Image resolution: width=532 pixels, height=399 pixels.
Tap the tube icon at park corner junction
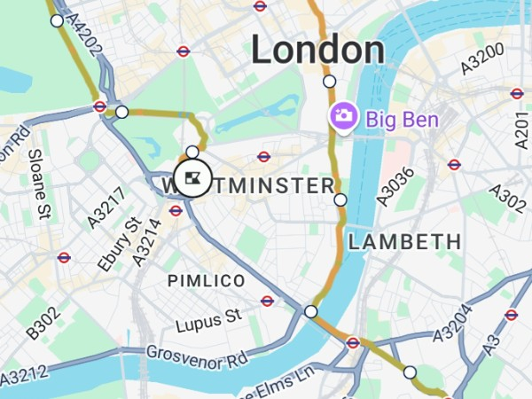pos(99,106)
